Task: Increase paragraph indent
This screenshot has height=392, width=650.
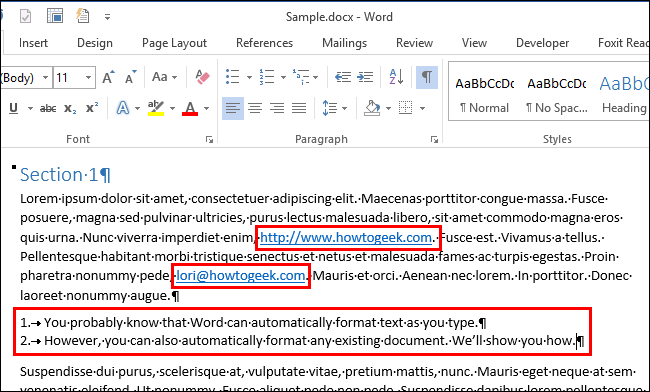Action: point(365,77)
